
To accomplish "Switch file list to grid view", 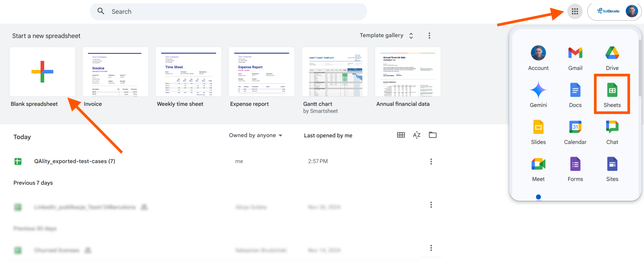I will tap(401, 135).
